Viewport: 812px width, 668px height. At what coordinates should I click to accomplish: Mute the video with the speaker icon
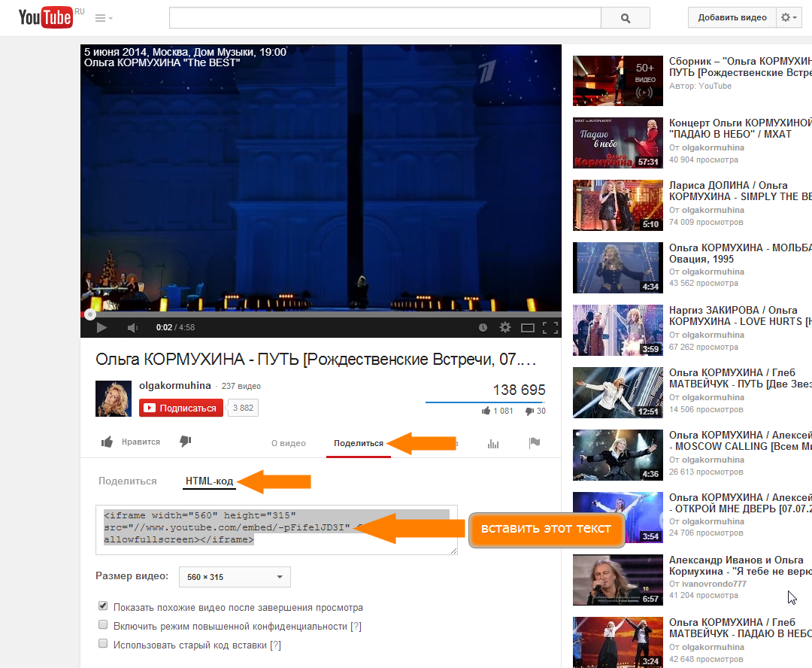pyautogui.click(x=132, y=327)
